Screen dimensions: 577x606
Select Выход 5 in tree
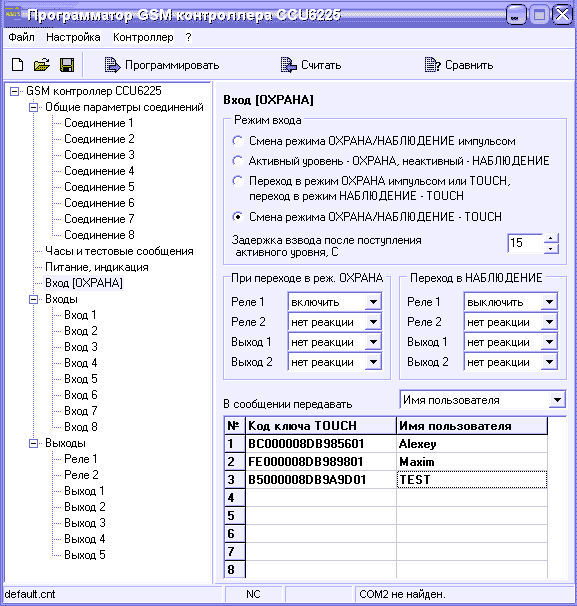(85, 555)
